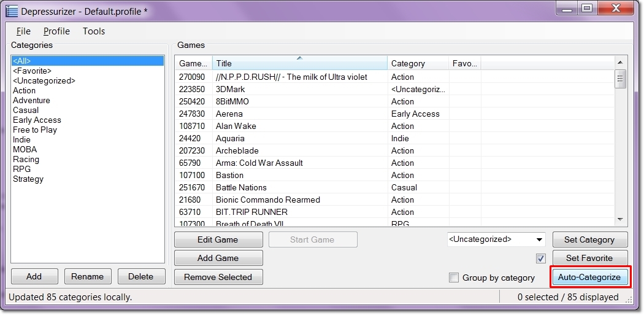Click the Set Favorite button

point(590,258)
